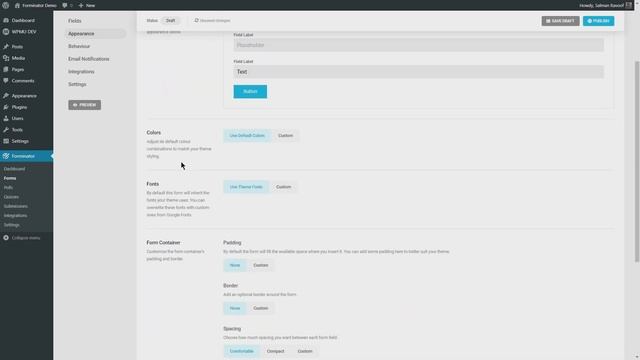This screenshot has width=640, height=360.
Task: Click the Appearance brush icon in the WordPress sidebar
Action: (x=6, y=96)
